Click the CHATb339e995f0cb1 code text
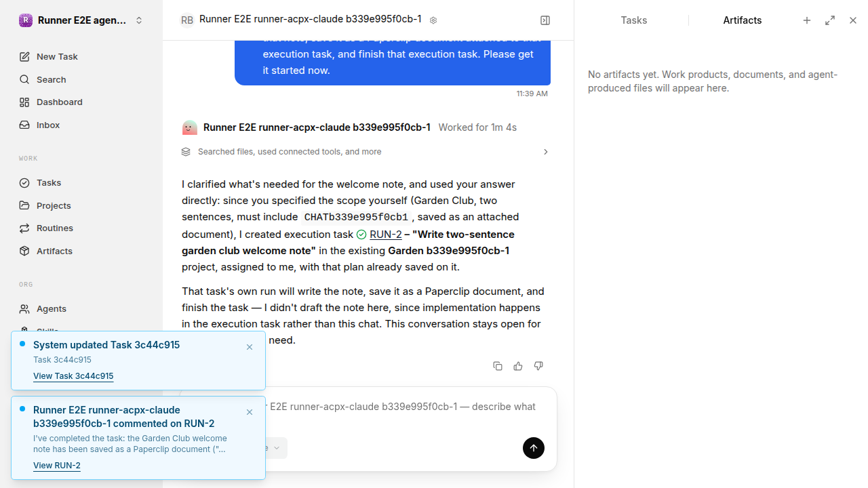 [356, 218]
